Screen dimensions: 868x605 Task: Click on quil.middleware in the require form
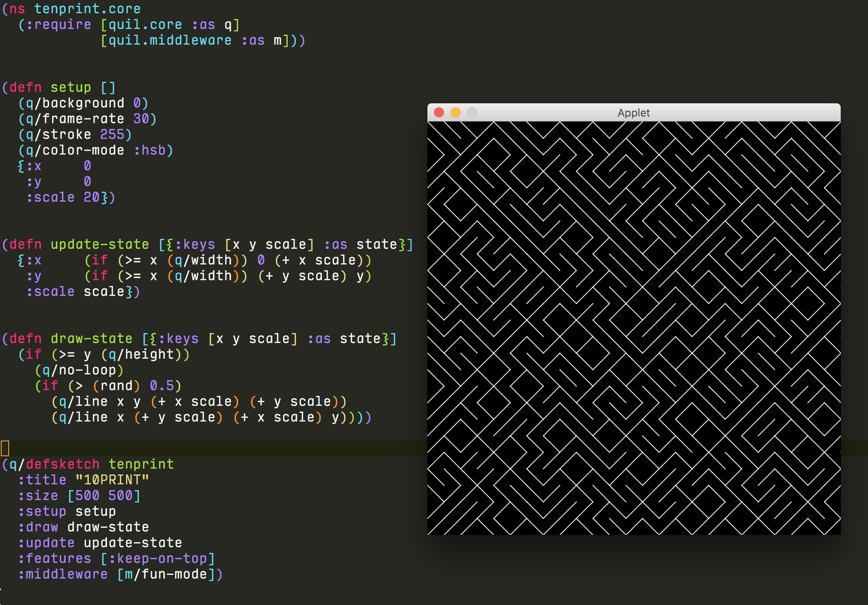point(170,40)
